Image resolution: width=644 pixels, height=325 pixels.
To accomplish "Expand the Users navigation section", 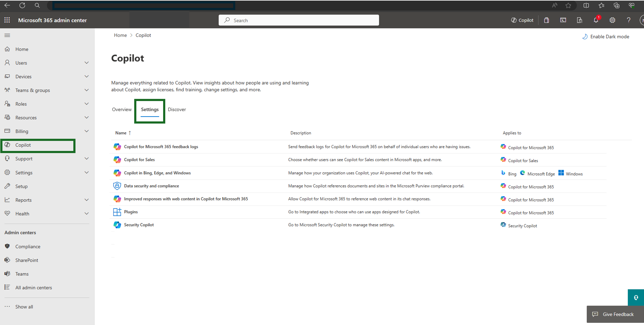I will pos(86,63).
